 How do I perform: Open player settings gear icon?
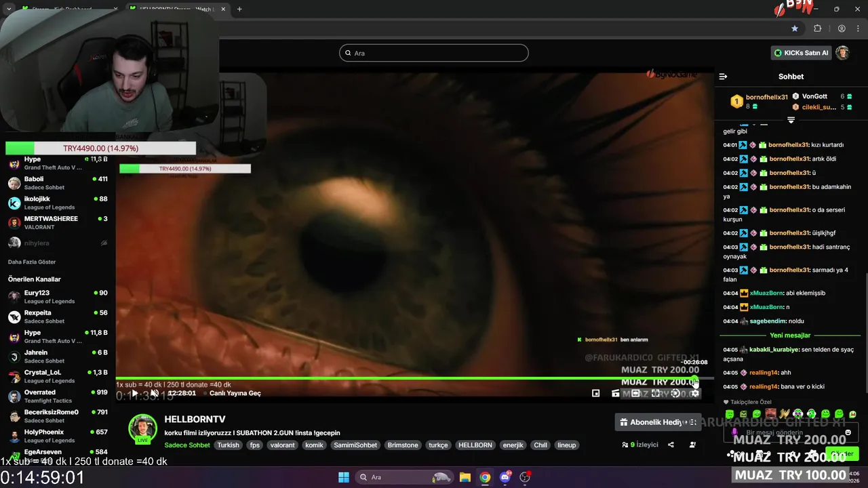click(695, 393)
